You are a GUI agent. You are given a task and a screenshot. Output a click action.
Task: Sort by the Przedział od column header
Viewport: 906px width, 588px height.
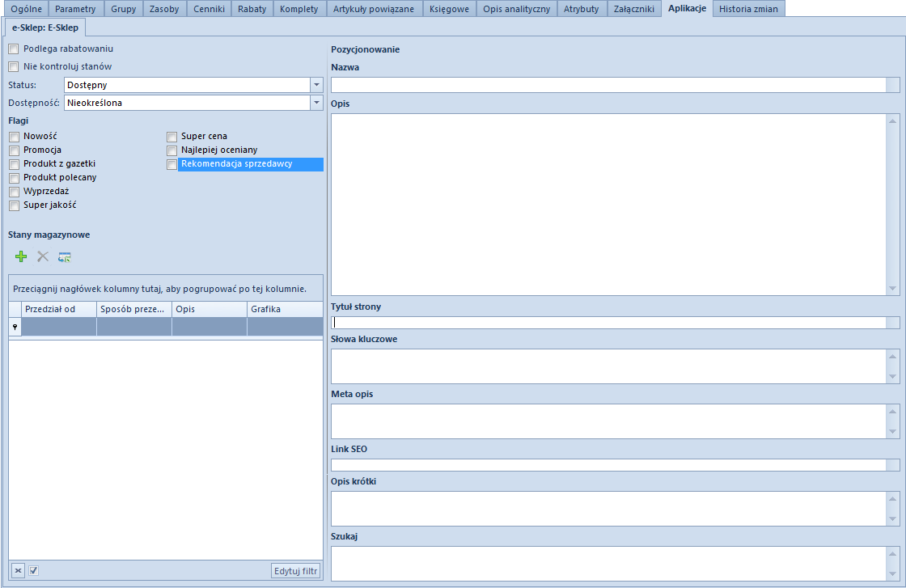point(59,309)
